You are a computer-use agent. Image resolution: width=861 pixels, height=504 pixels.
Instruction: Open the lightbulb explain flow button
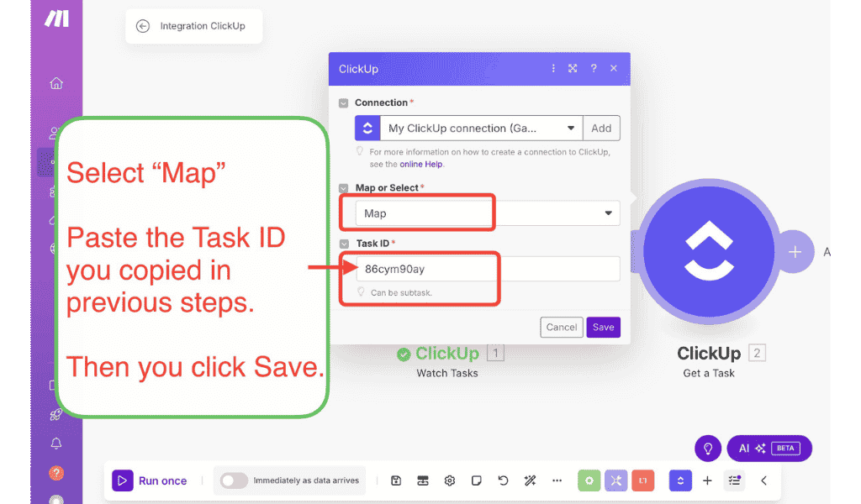point(708,449)
